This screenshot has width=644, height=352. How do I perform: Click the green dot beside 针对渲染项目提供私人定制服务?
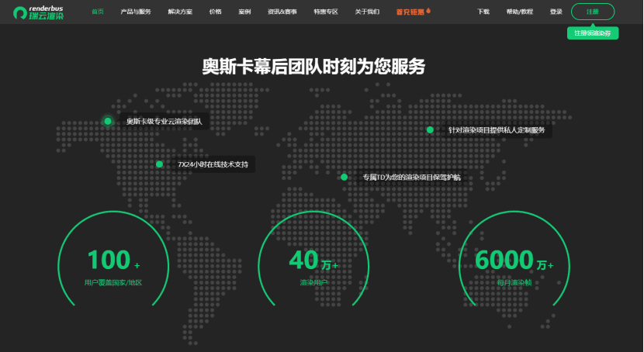point(430,129)
